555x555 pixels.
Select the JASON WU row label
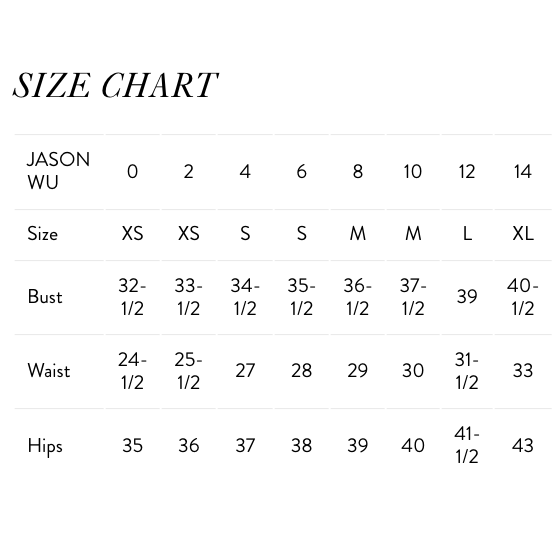point(58,171)
